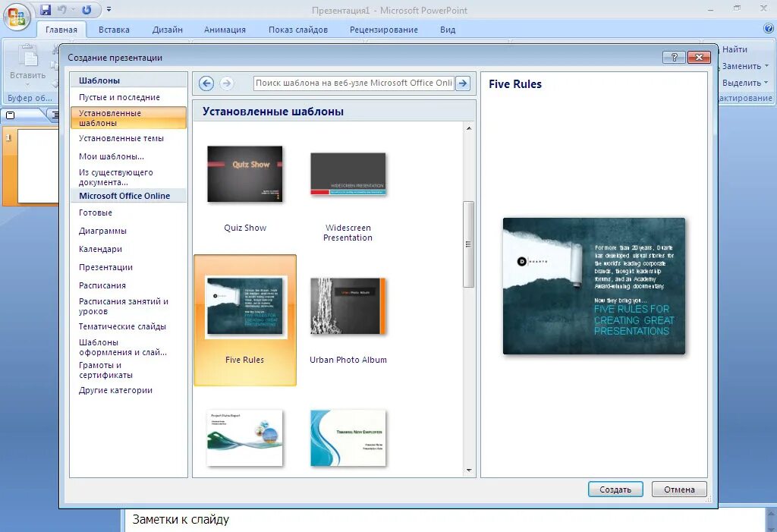Click the Undo icon in quick access toolbar

point(62,9)
